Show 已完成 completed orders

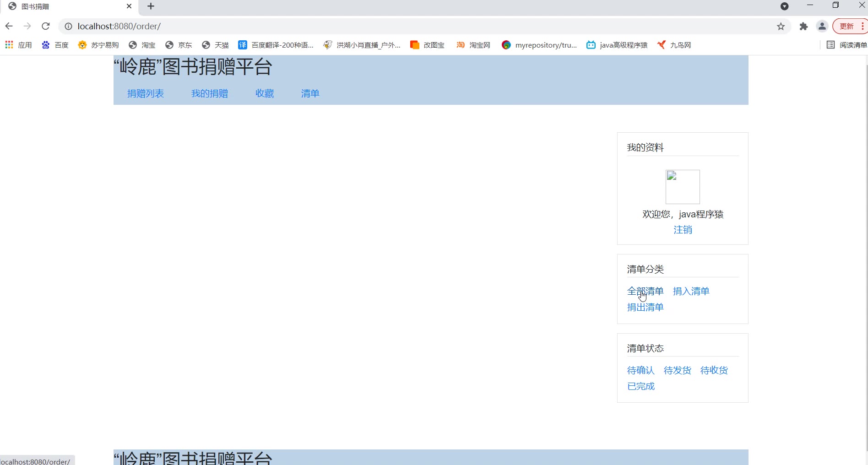(x=640, y=386)
